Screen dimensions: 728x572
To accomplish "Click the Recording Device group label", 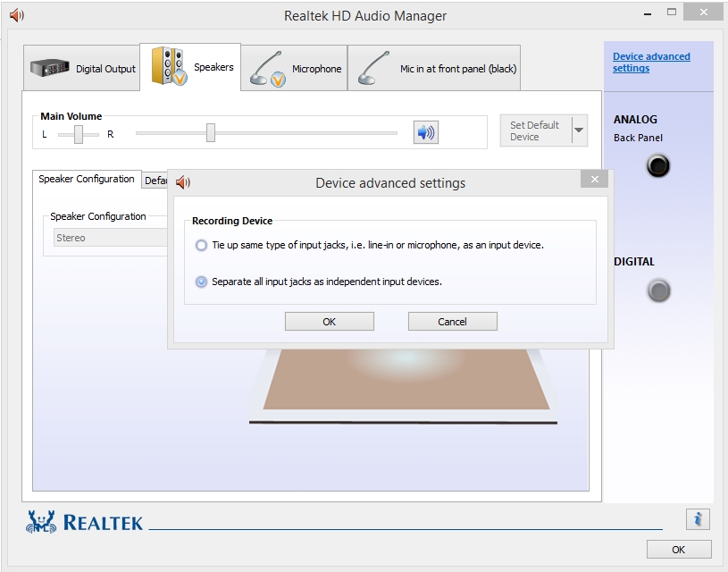I will [232, 221].
